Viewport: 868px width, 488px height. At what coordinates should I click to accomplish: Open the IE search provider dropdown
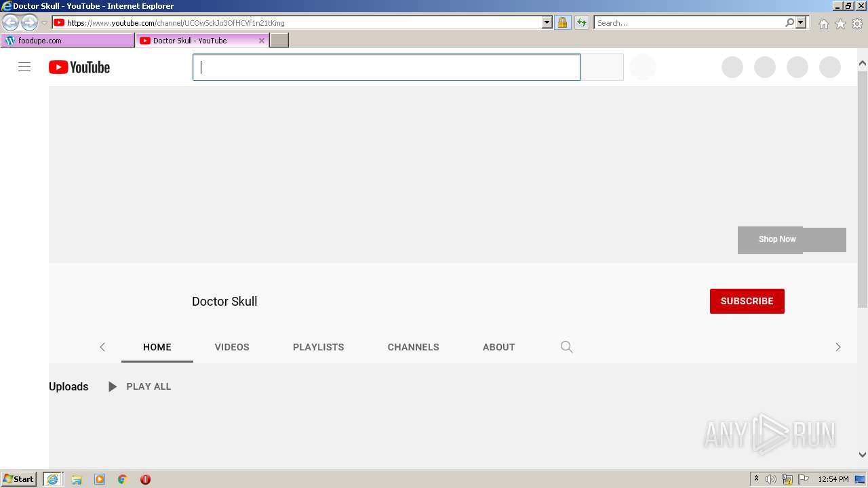(x=801, y=22)
